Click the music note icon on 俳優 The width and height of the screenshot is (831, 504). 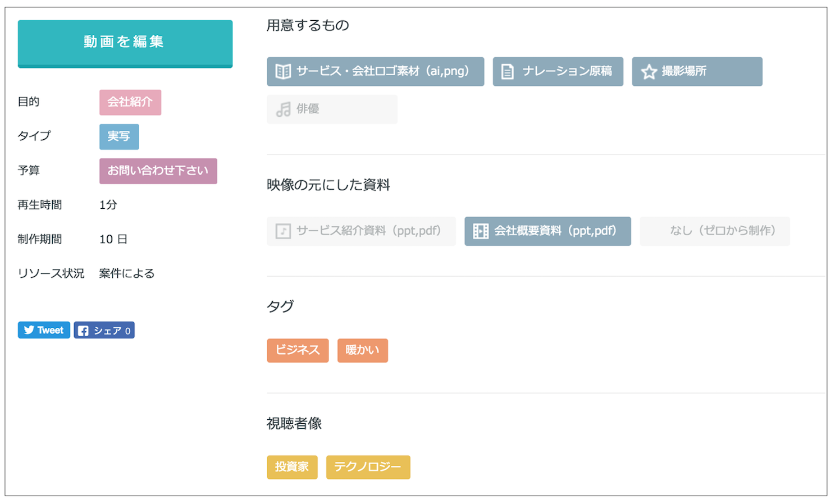(x=284, y=109)
